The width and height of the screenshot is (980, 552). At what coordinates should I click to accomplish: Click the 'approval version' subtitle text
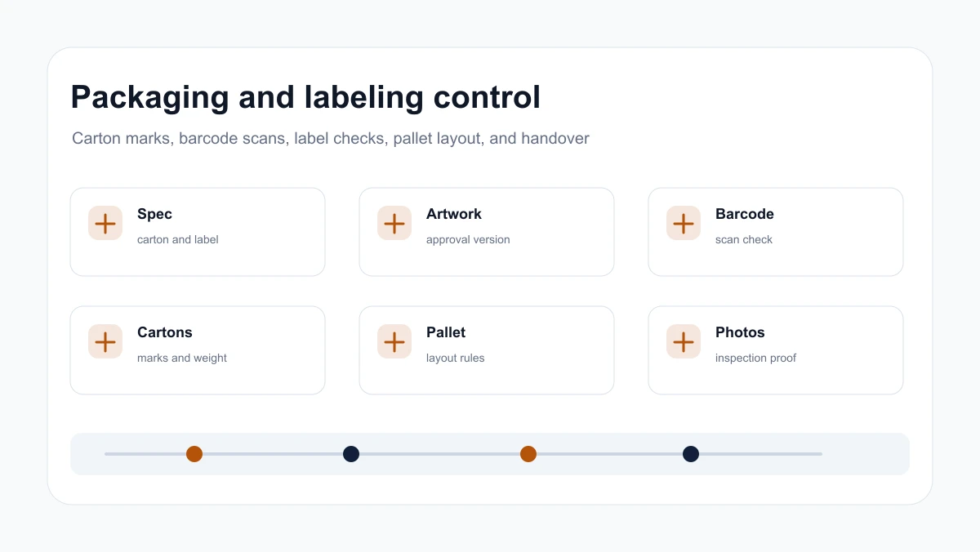pos(468,239)
